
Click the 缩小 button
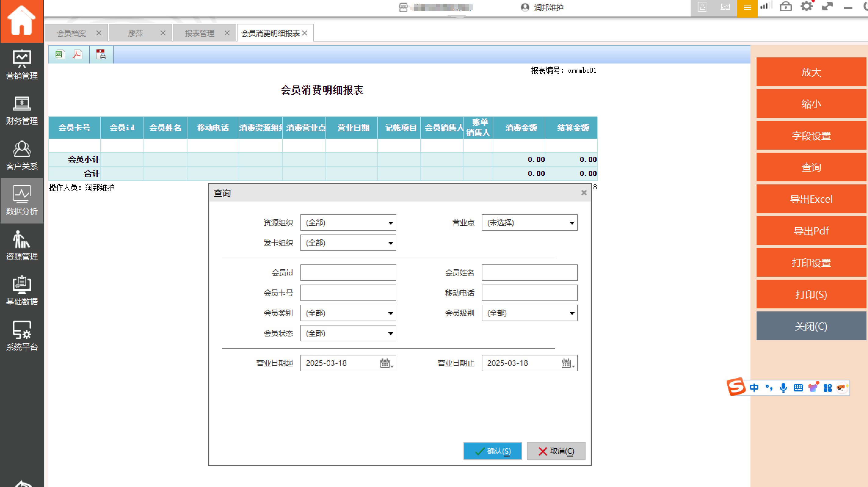pos(811,104)
